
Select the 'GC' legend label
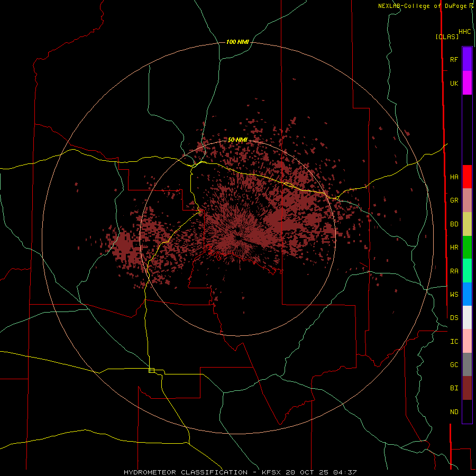pyautogui.click(x=454, y=365)
